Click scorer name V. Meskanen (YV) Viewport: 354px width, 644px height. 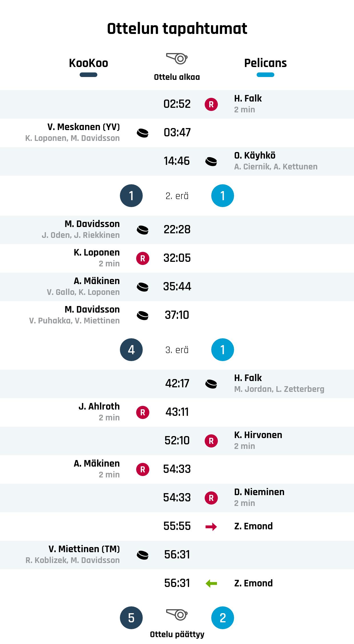tap(84, 127)
